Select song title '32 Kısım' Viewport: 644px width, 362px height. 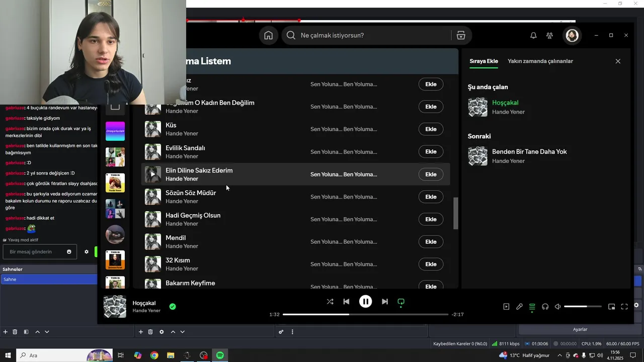[x=178, y=260]
